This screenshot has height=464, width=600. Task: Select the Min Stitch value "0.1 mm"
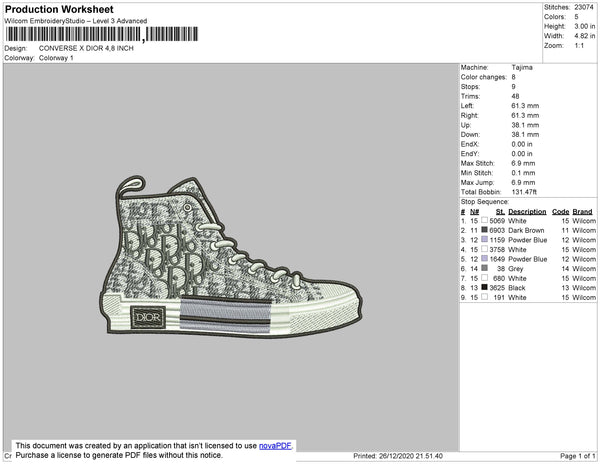coord(523,173)
